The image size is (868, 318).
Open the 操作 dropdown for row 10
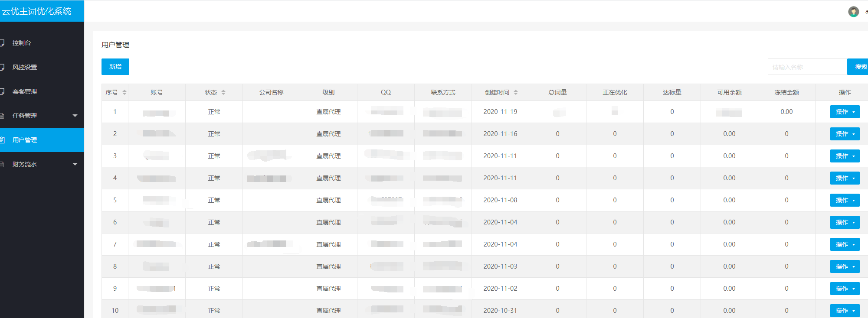tap(845, 311)
